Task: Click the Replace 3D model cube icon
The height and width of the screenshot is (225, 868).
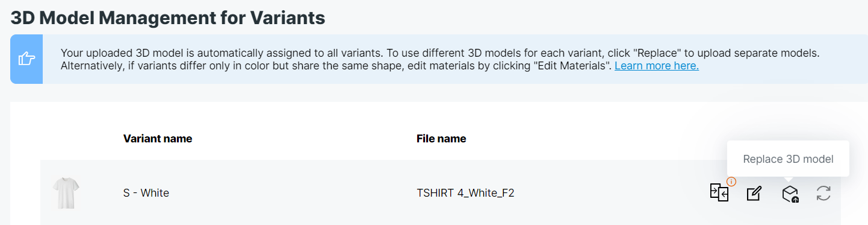Action: click(x=790, y=194)
